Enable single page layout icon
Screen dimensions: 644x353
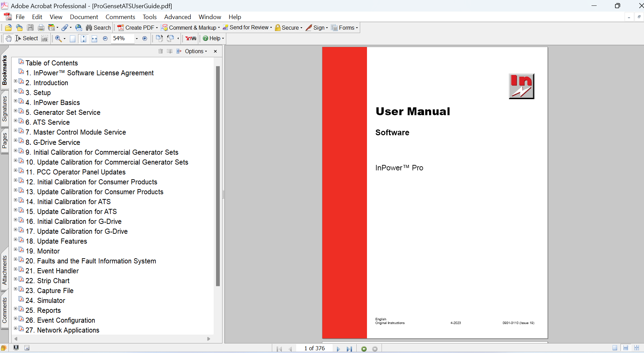click(615, 348)
